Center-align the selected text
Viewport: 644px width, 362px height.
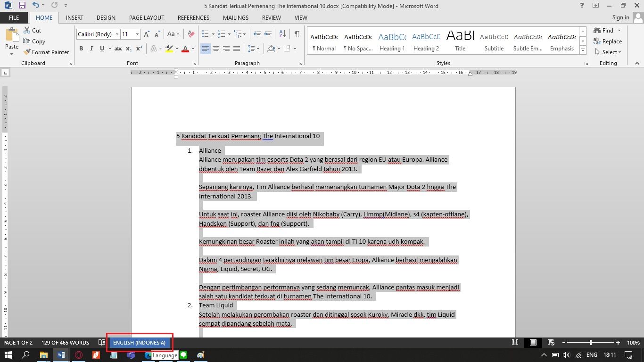pos(216,49)
